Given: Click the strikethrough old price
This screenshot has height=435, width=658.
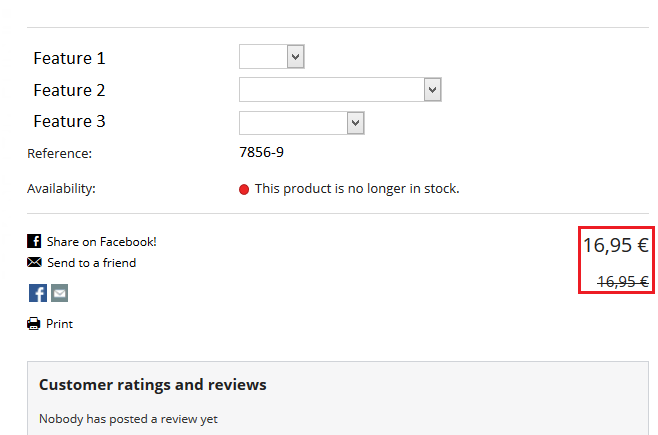Looking at the screenshot, I should point(622,282).
